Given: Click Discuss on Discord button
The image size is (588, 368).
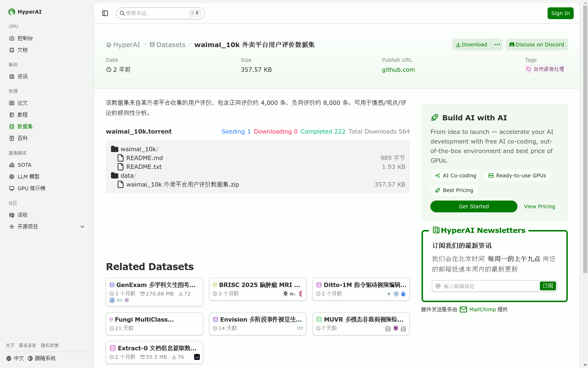Looking at the screenshot, I should pos(537,45).
